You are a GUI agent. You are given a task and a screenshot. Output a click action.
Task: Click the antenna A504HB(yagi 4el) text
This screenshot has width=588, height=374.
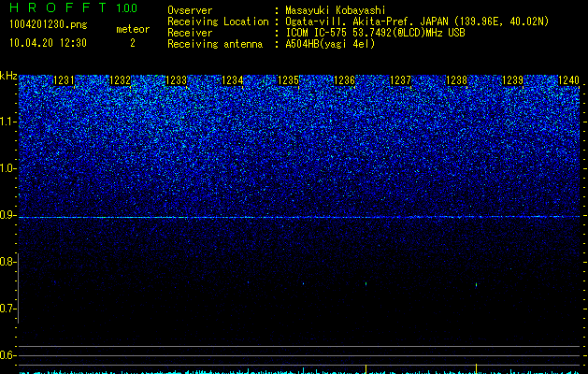tap(330, 44)
